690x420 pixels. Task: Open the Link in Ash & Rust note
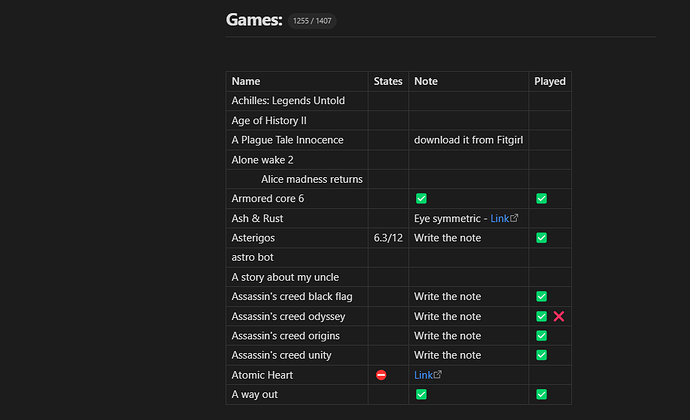[x=499, y=218]
